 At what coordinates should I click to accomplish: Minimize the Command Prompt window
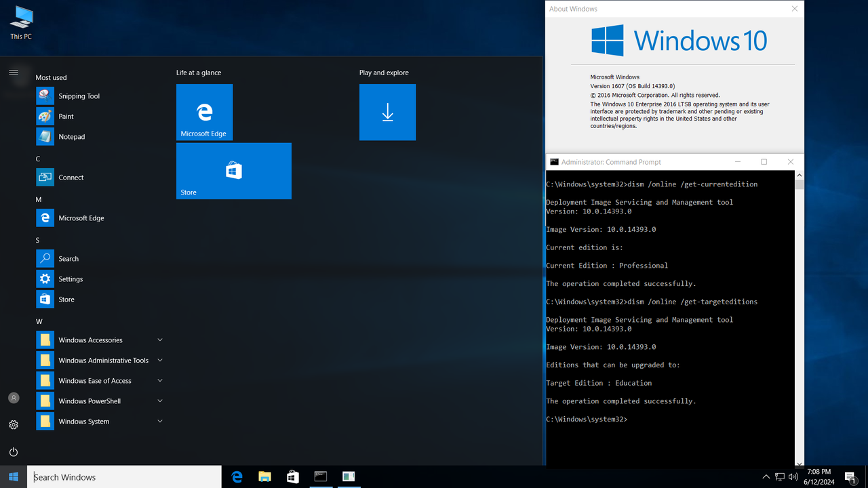738,162
